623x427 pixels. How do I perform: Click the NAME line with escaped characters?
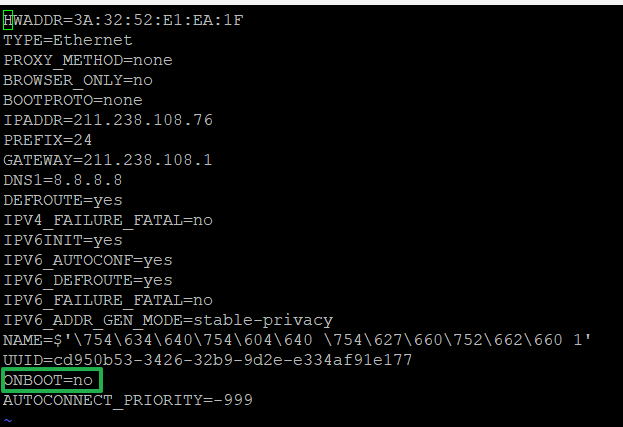coord(297,340)
